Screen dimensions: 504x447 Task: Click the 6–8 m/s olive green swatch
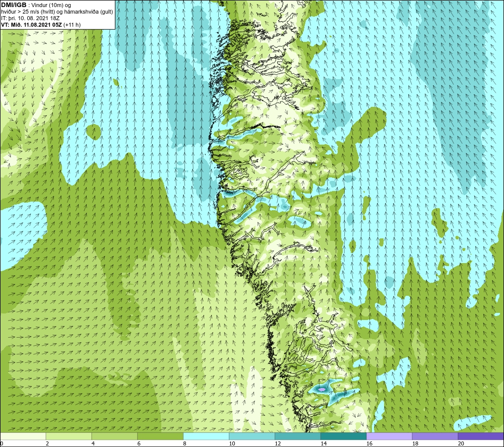160,436
